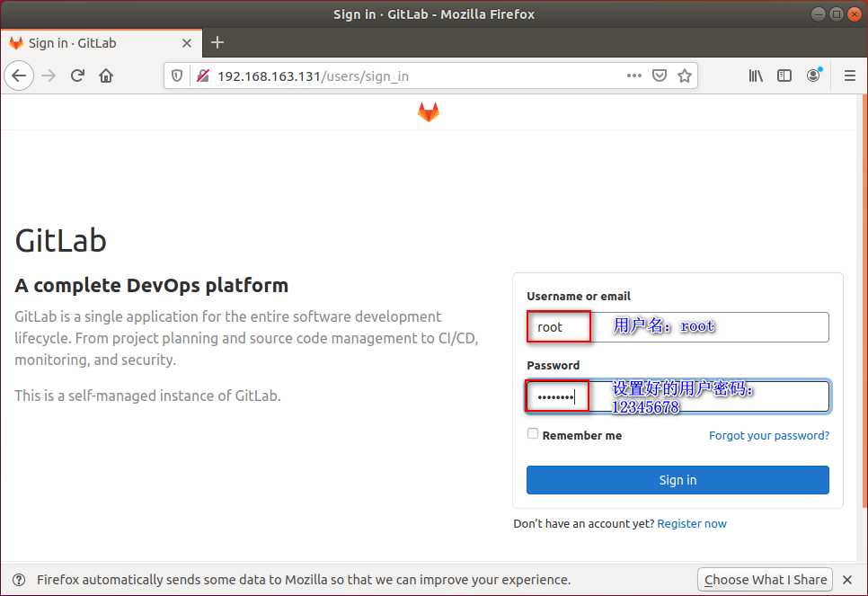868x596 pixels.
Task: Close the Firefox window
Action: click(x=855, y=13)
